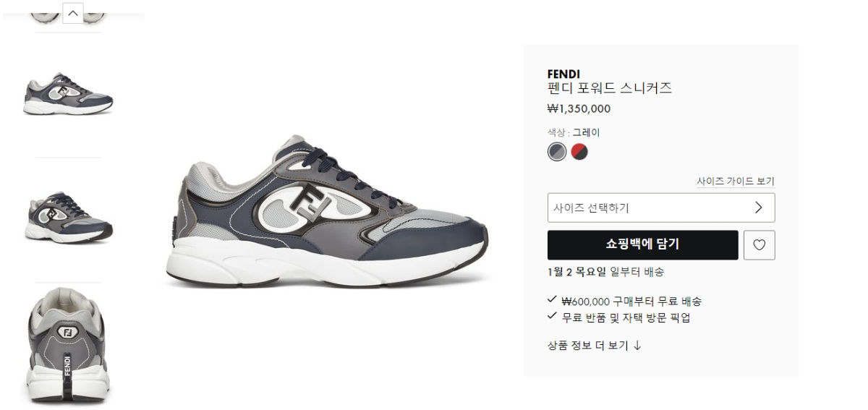Click the main sneaker product image
The width and height of the screenshot is (868, 410).
(329, 211)
